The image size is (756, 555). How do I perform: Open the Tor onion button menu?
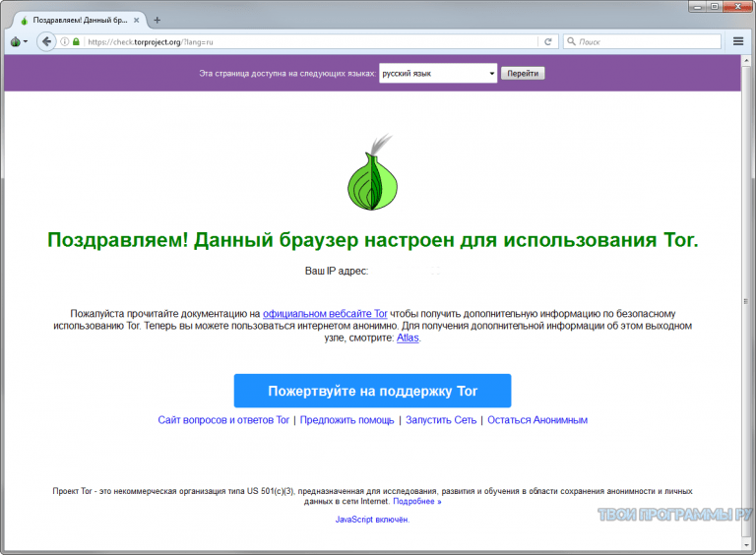(x=19, y=42)
